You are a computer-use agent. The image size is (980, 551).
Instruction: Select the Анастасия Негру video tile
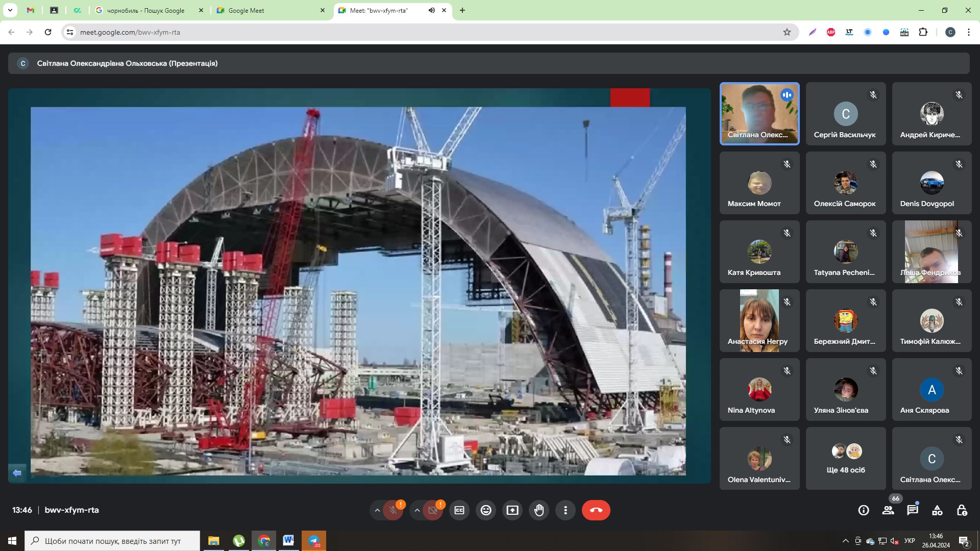(759, 320)
